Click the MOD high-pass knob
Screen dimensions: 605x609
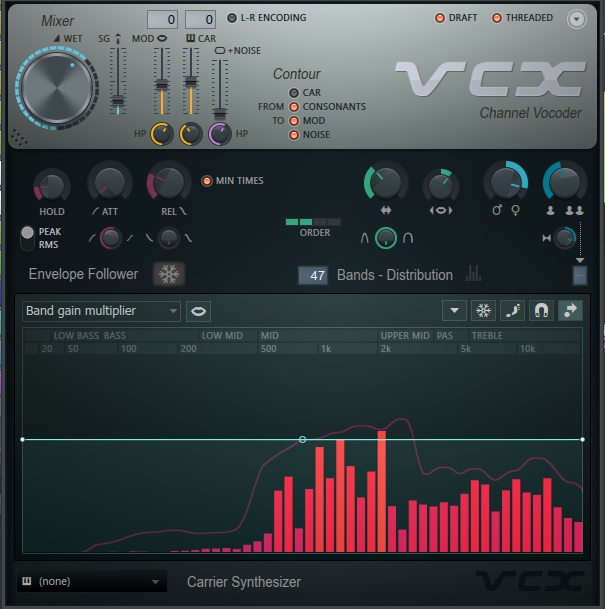pyautogui.click(x=162, y=134)
